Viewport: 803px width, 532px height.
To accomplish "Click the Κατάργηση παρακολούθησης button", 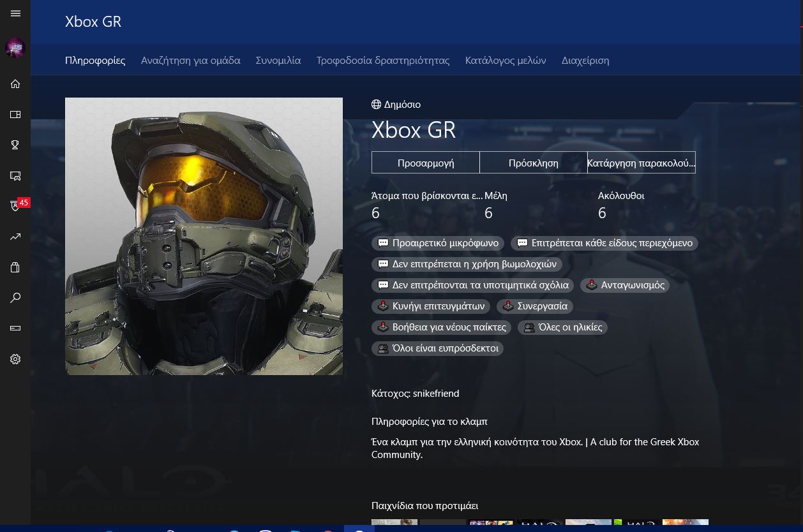I will (642, 163).
